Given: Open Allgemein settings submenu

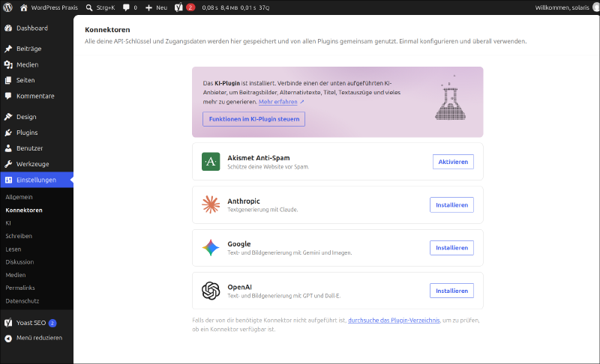Looking at the screenshot, I should click(x=19, y=197).
